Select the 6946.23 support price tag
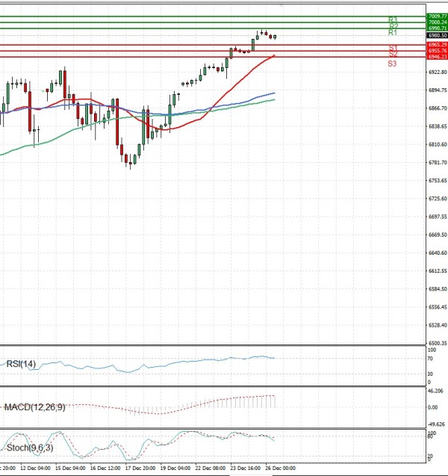Viewport: 448px width, 476px height. tap(437, 57)
